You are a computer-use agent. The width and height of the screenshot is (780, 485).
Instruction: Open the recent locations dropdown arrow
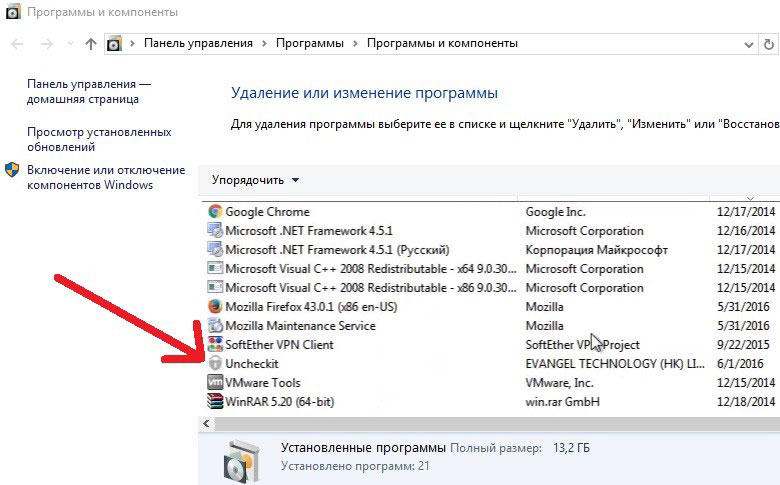click(70, 44)
